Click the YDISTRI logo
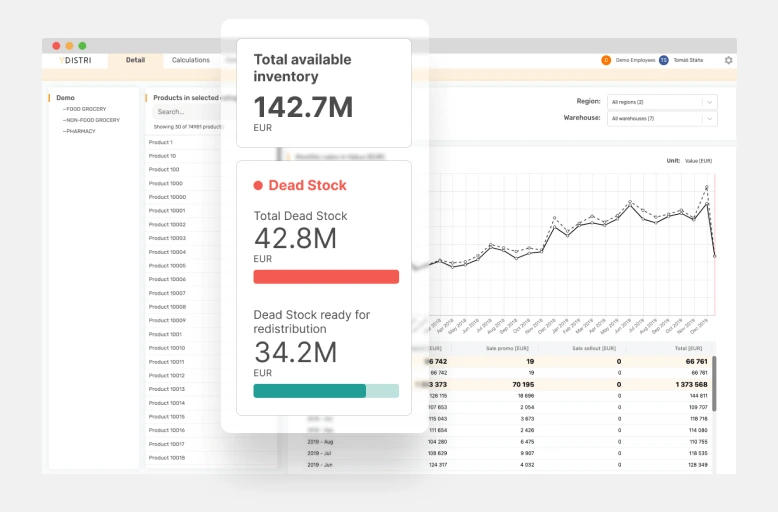 (75, 60)
